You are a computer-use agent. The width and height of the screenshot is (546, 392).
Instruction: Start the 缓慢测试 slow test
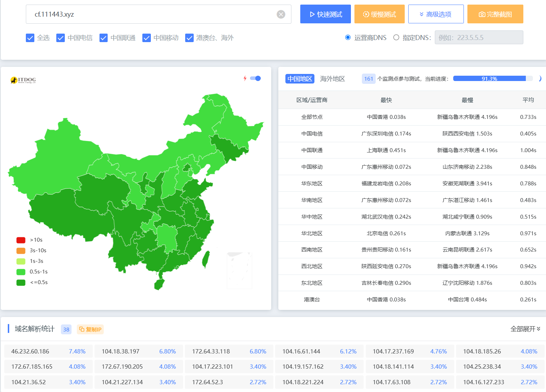click(x=379, y=14)
